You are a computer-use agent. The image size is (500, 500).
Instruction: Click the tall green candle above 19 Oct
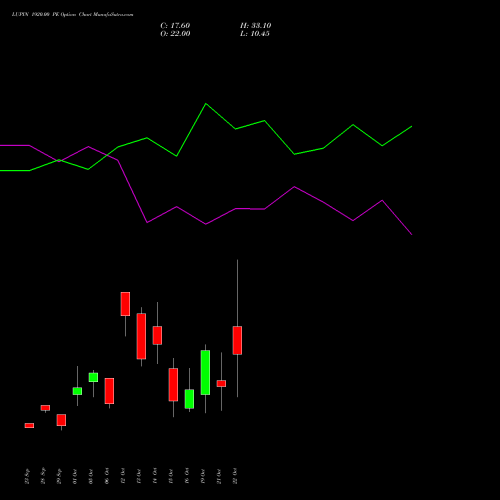(x=205, y=372)
